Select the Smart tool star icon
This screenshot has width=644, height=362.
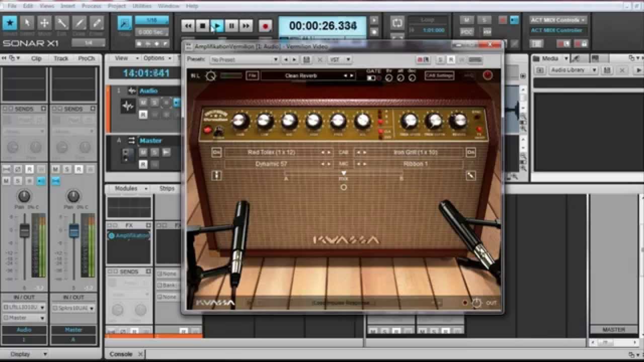(x=10, y=23)
